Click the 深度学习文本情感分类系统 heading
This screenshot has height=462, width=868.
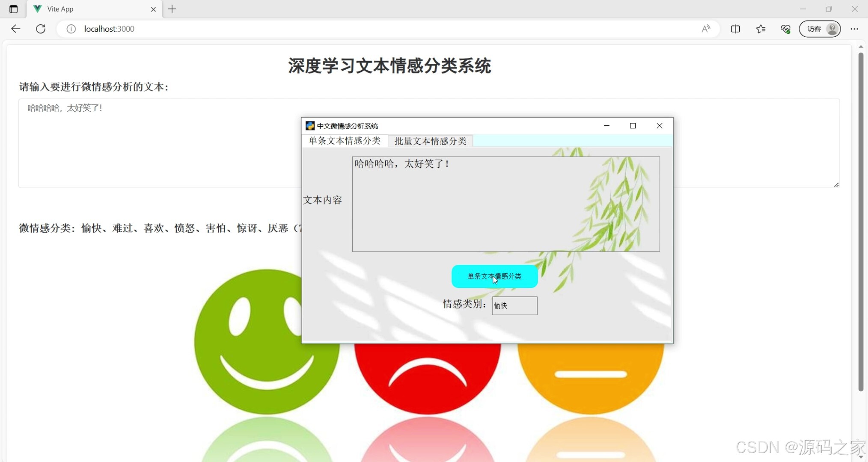[x=389, y=66]
